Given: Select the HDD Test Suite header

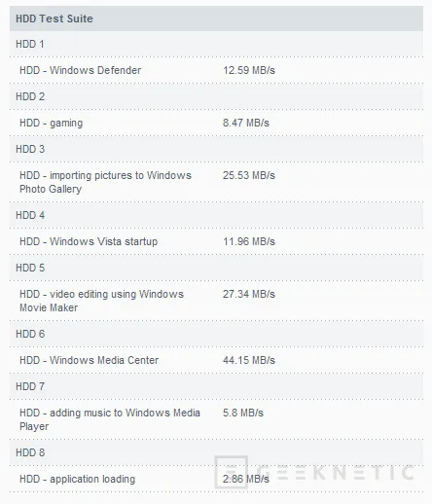Looking at the screenshot, I should pyautogui.click(x=216, y=18).
